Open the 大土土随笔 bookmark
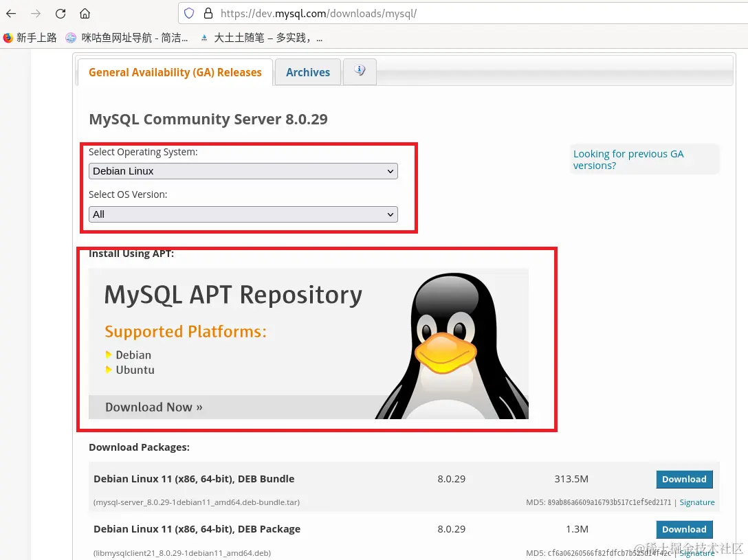Screen dimensions: 748x560 coord(261,38)
